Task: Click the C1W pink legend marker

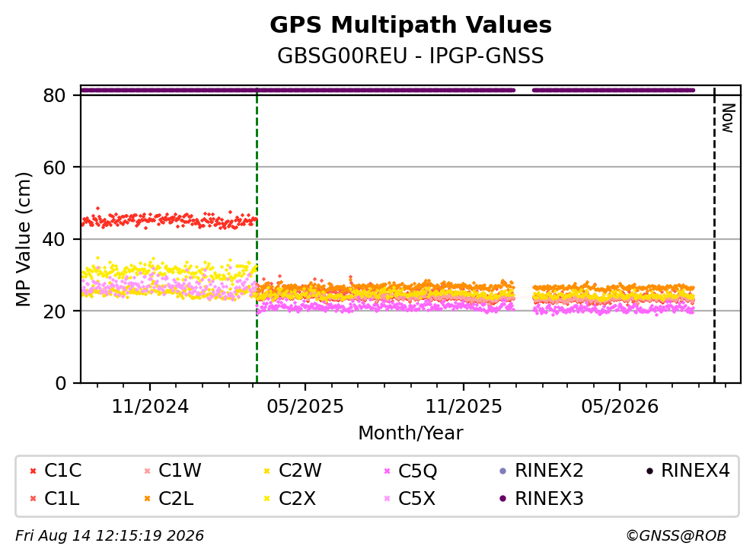Action: pyautogui.click(x=148, y=471)
